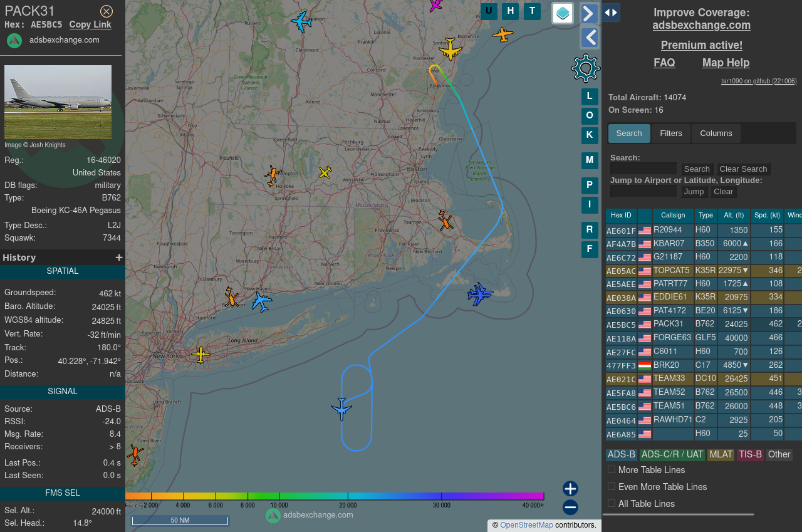Toggle the P map option
Image resolution: width=802 pixels, height=532 pixels.
(x=590, y=185)
